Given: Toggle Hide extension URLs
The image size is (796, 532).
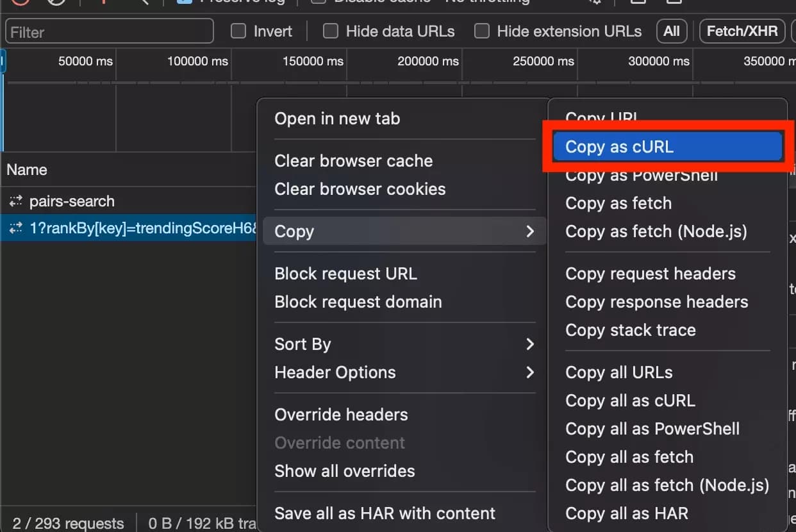Looking at the screenshot, I should coord(481,31).
